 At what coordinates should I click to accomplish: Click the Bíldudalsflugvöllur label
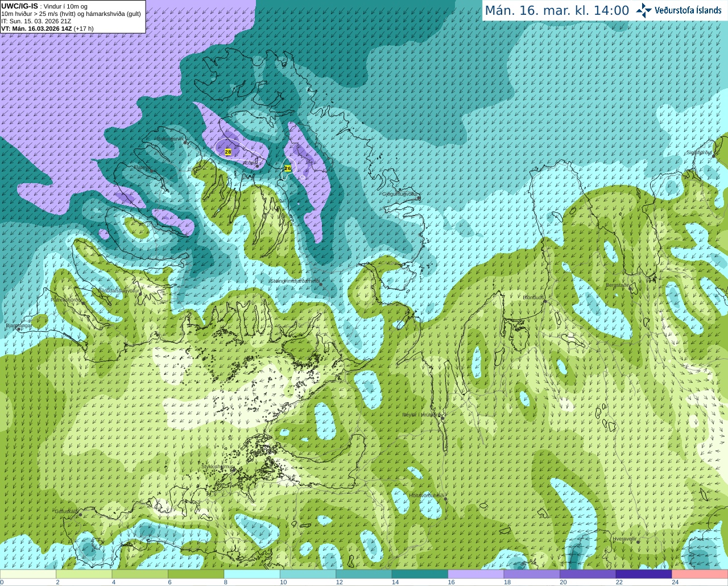(x=118, y=290)
